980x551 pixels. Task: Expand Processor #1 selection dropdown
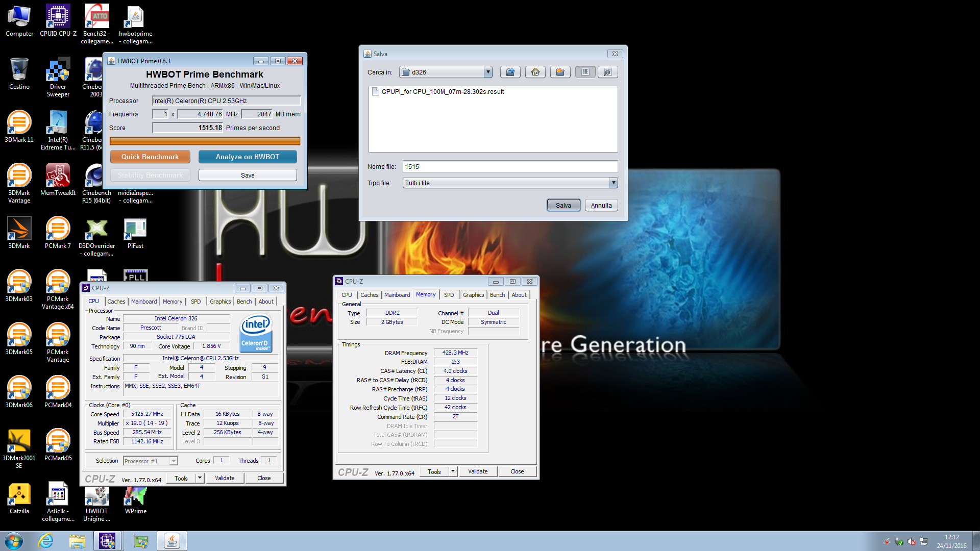[x=174, y=461]
